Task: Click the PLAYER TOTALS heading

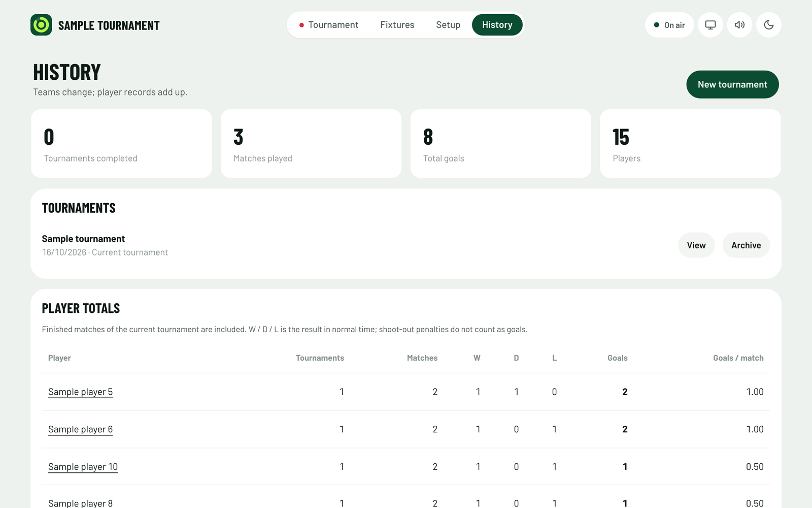Action: [81, 308]
